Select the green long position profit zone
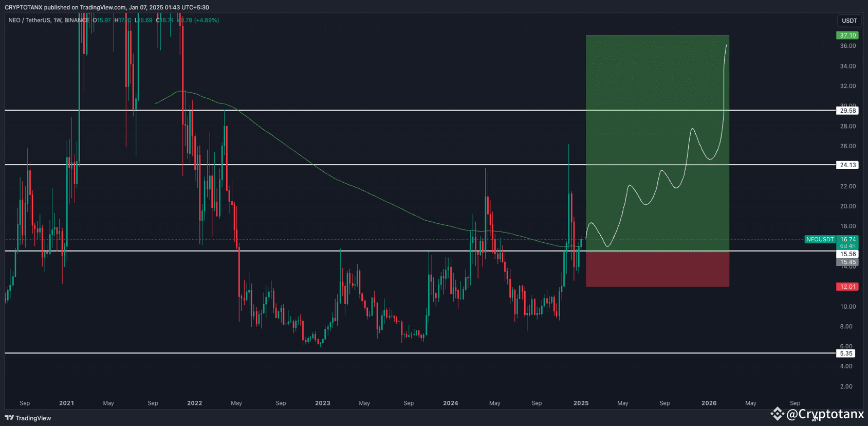 [x=657, y=143]
